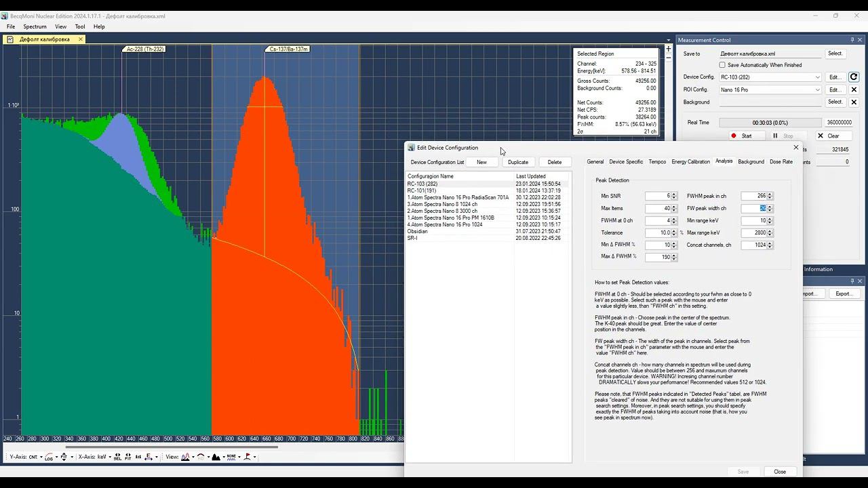Clear ROI Config with X icon

click(854, 89)
